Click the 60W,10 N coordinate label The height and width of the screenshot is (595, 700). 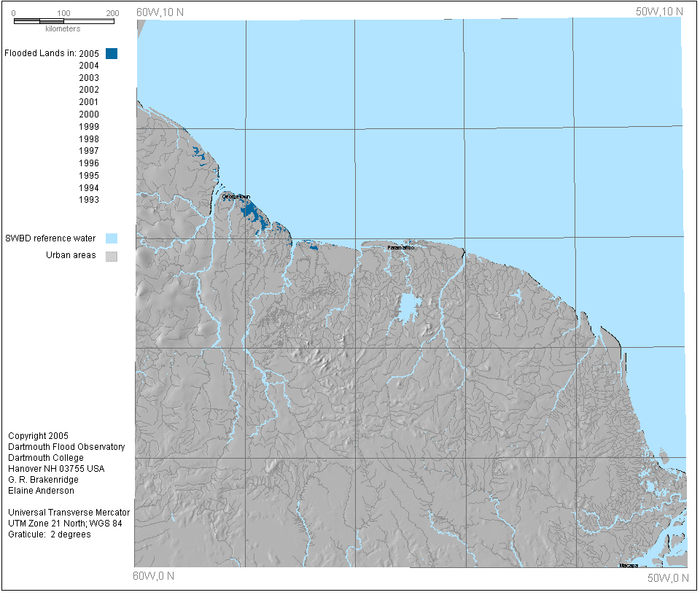pos(160,11)
